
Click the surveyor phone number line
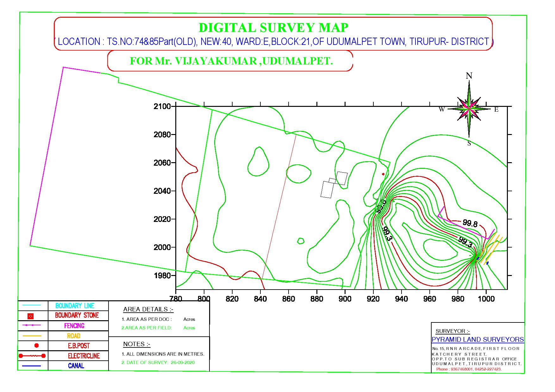click(469, 369)
